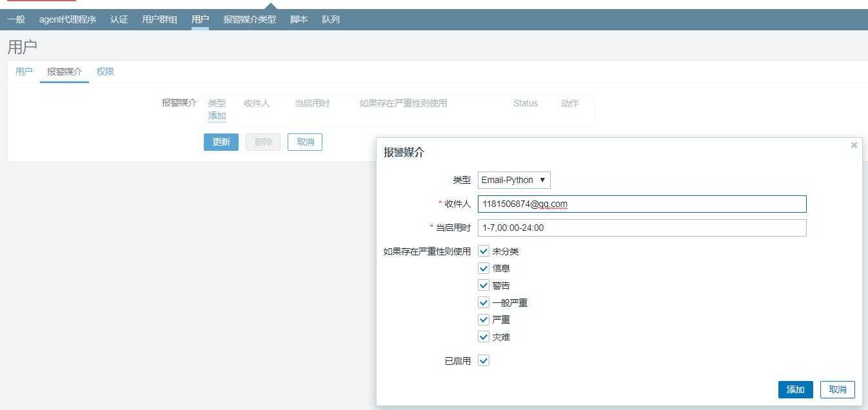Select the 报警媒介 sub-tab

64,72
